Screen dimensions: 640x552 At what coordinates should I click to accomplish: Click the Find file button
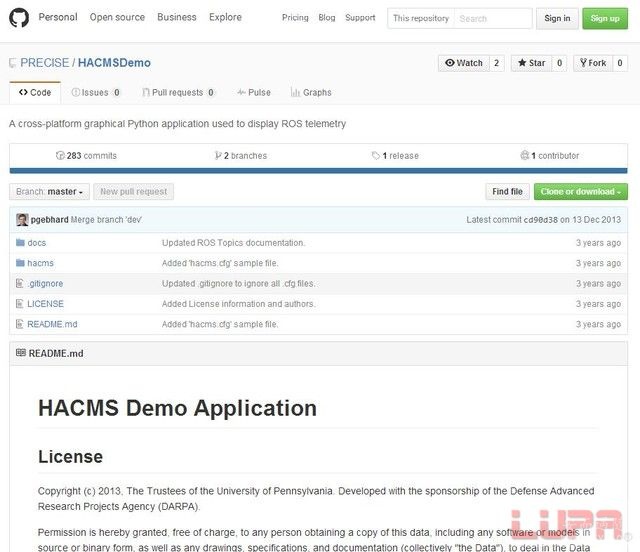(507, 191)
